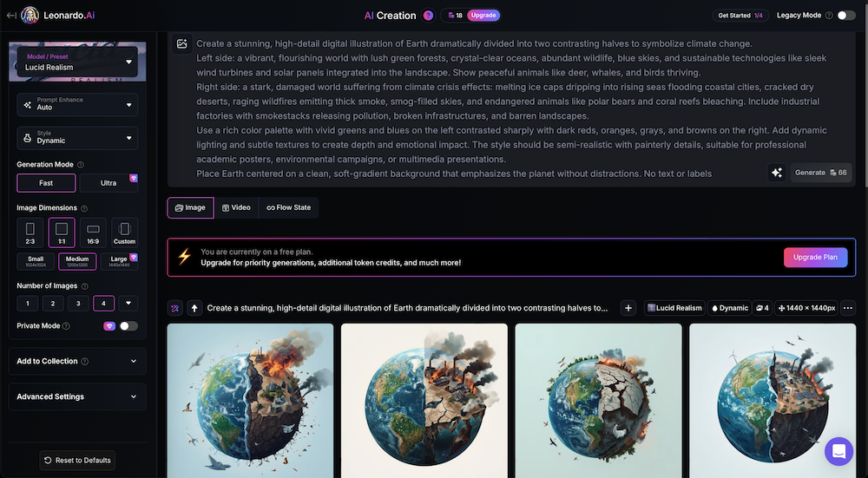Select Small image size option

[36, 262]
